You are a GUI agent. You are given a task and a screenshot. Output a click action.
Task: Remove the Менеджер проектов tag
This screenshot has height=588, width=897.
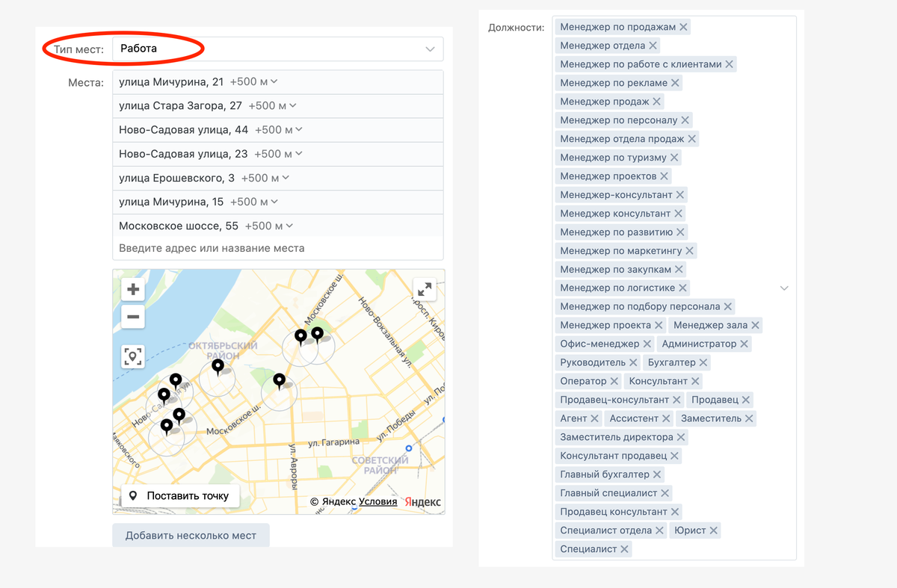pos(664,176)
